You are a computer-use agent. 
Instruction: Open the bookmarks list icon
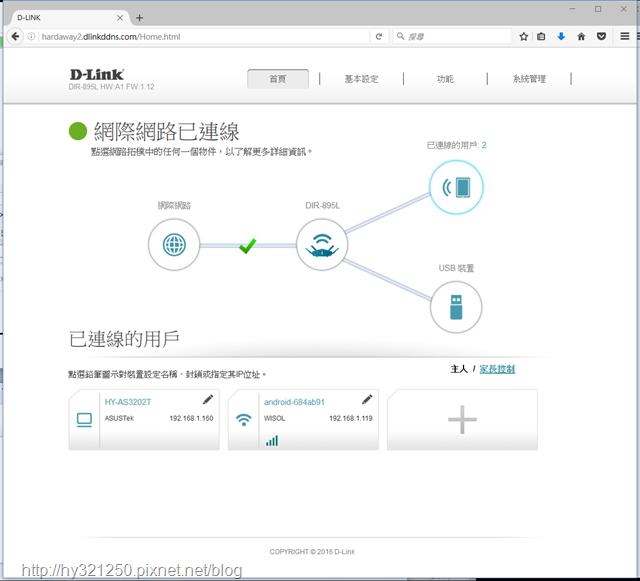(x=541, y=36)
